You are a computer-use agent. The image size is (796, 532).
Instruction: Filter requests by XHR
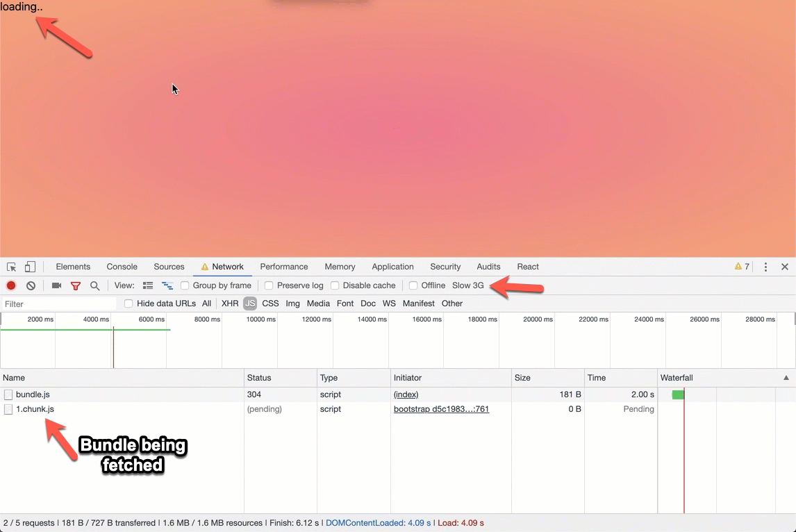[230, 304]
